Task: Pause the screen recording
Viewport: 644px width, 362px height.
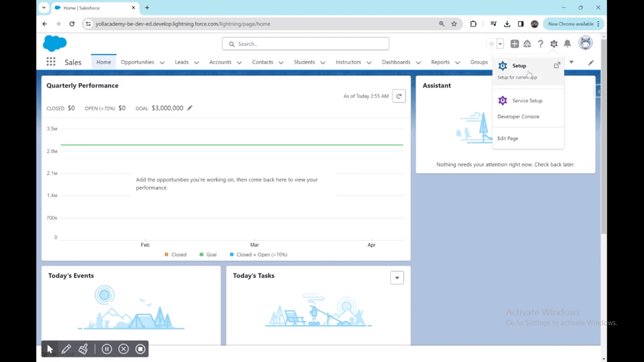Action: point(107,349)
